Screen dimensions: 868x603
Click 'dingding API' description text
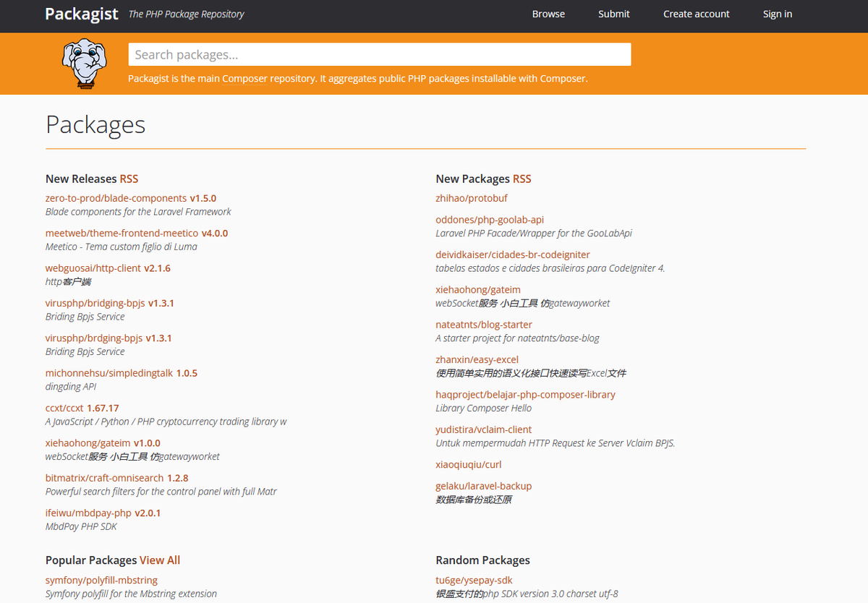(x=71, y=387)
